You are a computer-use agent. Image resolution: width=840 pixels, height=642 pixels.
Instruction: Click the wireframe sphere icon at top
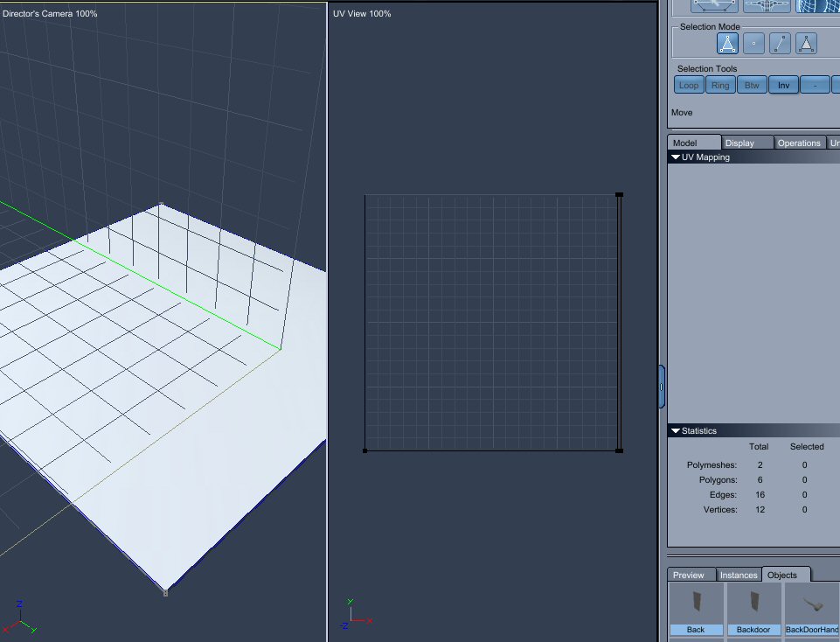[816, 5]
